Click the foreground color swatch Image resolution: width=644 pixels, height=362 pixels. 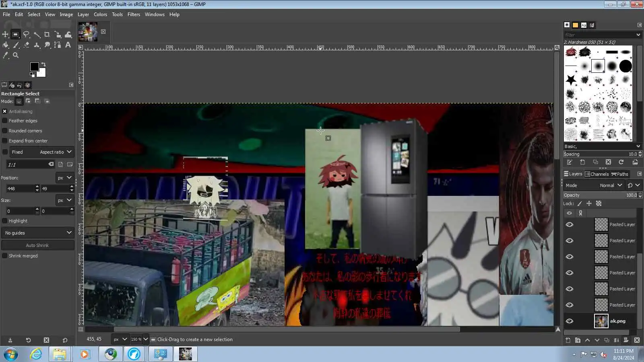[x=35, y=66]
